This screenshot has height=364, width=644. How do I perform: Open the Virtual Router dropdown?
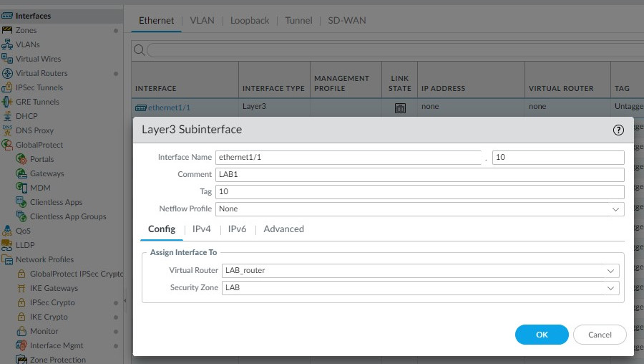[x=610, y=271]
